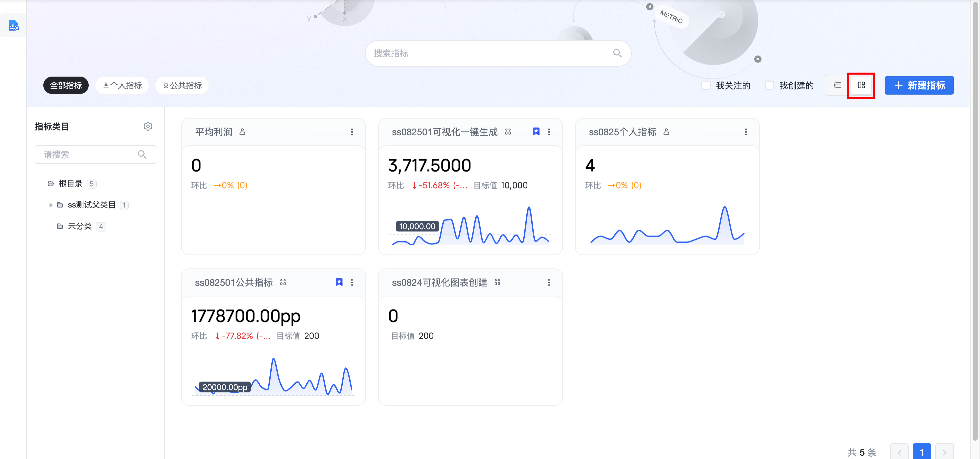Enable 我关注的 checkbox filter
Viewport: 980px width, 459px height.
(x=706, y=85)
